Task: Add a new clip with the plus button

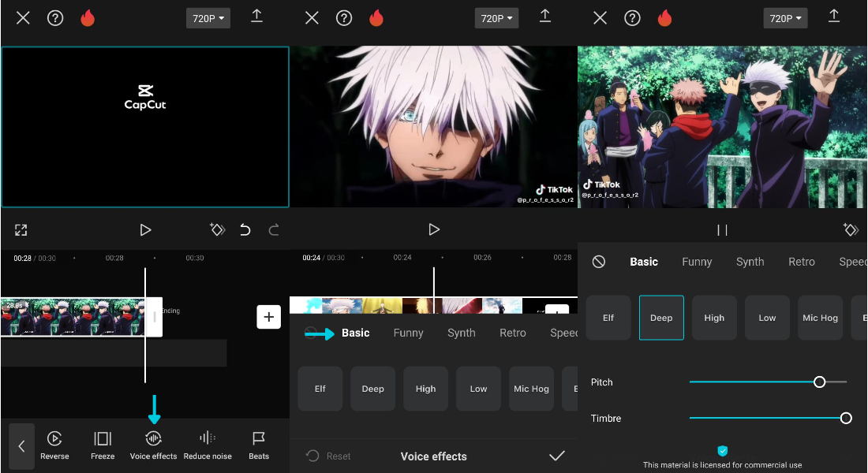Action: click(x=268, y=317)
